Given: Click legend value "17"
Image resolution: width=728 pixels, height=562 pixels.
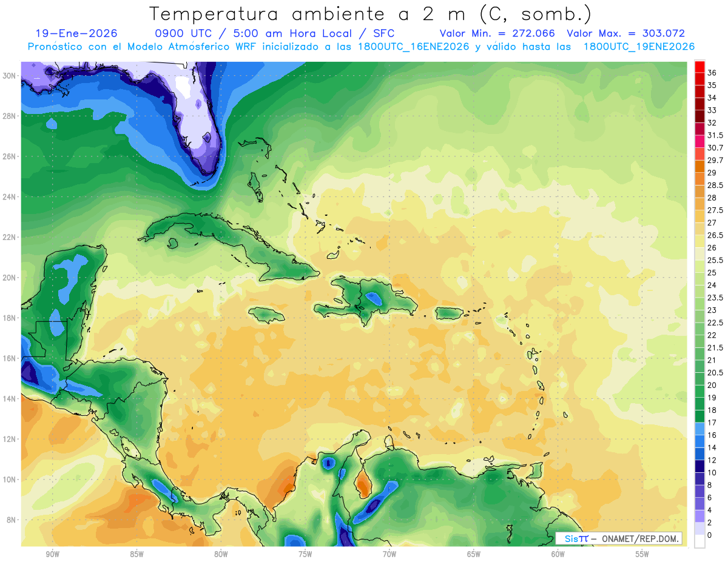Looking at the screenshot, I should pos(712,423).
